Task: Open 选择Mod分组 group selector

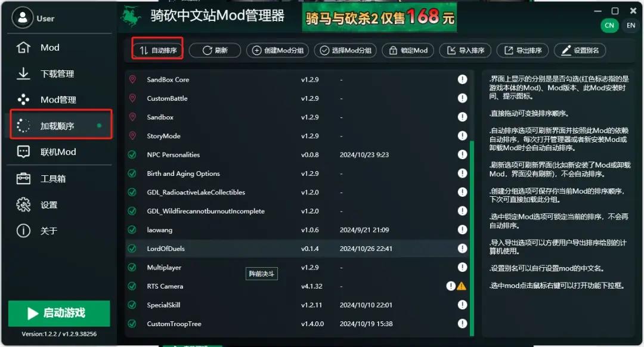Action: 345,51
